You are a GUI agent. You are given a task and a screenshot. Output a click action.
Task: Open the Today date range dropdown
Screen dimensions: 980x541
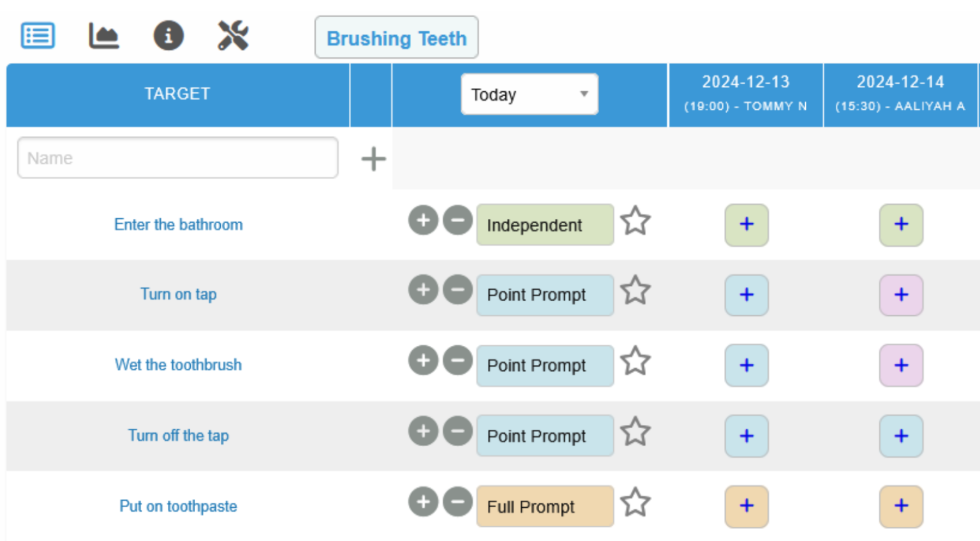tap(529, 94)
